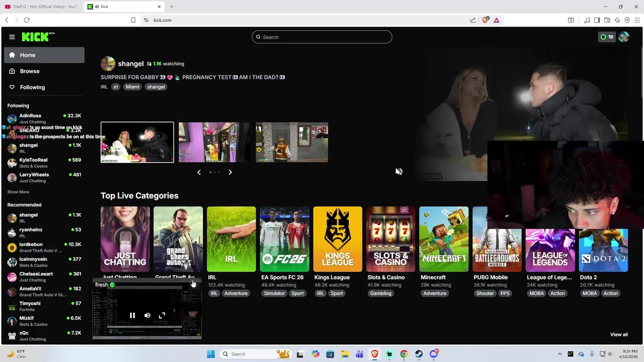
Task: Open a new browser tab
Action: [172, 7]
